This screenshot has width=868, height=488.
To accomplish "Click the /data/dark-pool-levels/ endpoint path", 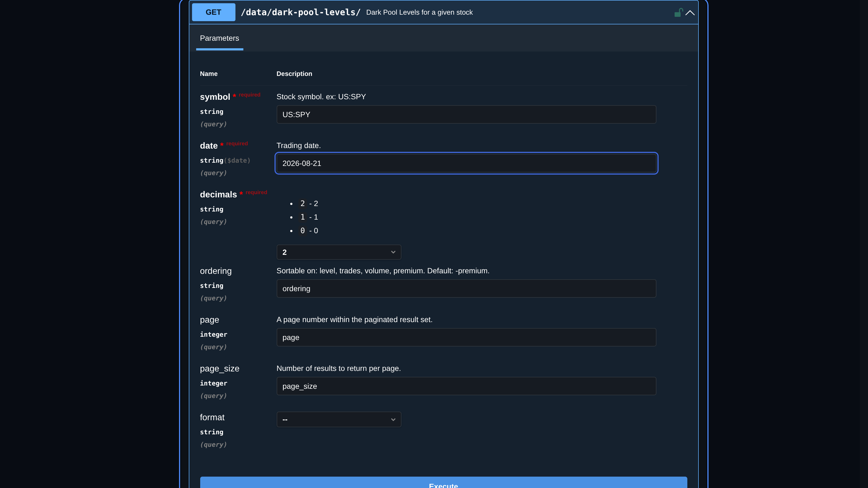I will (301, 12).
